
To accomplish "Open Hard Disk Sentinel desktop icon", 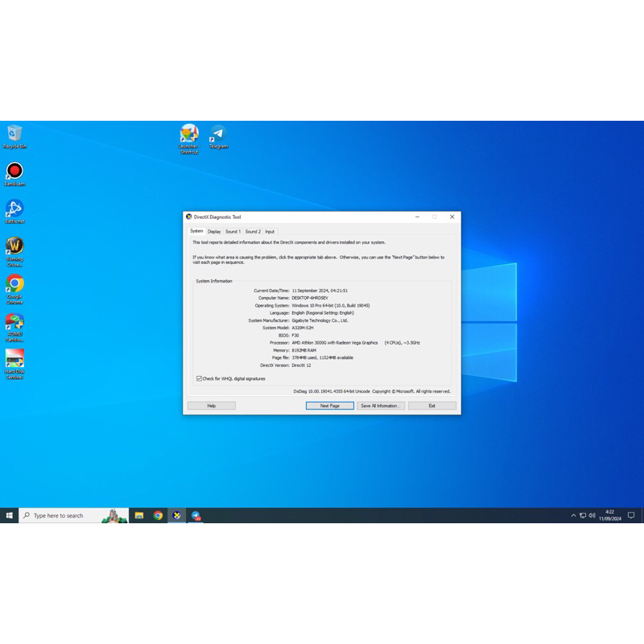I will coord(14,359).
